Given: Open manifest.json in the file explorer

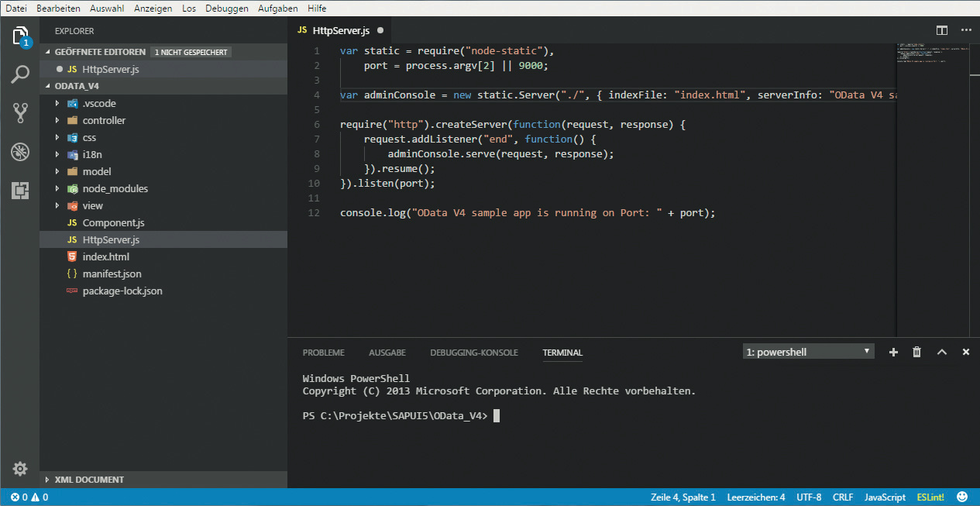Looking at the screenshot, I should (x=112, y=274).
